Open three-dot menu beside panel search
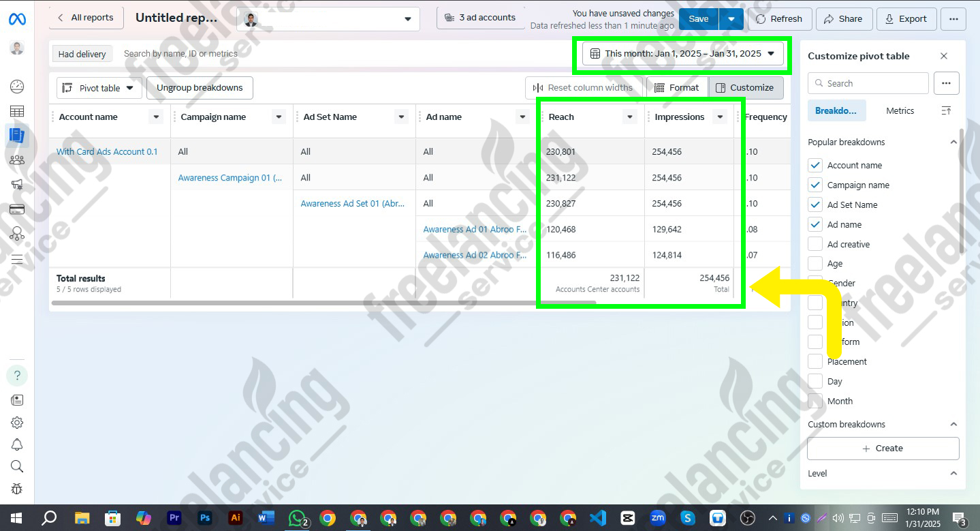Viewport: 980px width, 531px height. click(x=946, y=83)
